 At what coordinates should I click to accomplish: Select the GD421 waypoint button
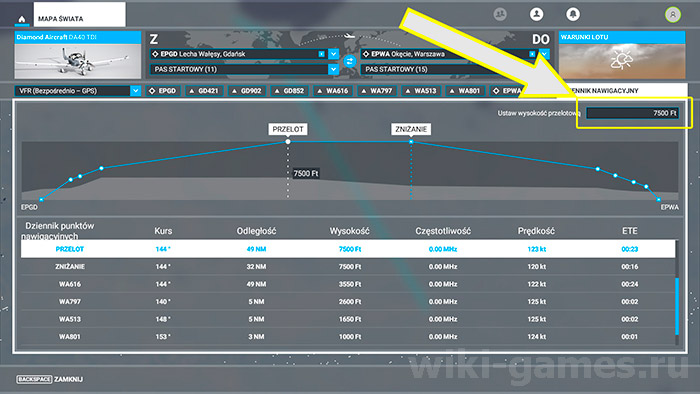pos(204,91)
